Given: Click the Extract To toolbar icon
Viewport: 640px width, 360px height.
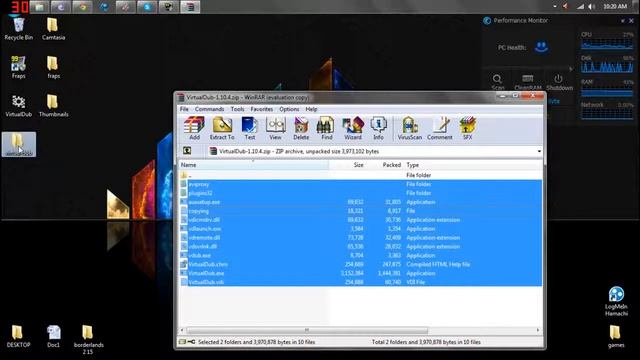Looking at the screenshot, I should pyautogui.click(x=222, y=128).
